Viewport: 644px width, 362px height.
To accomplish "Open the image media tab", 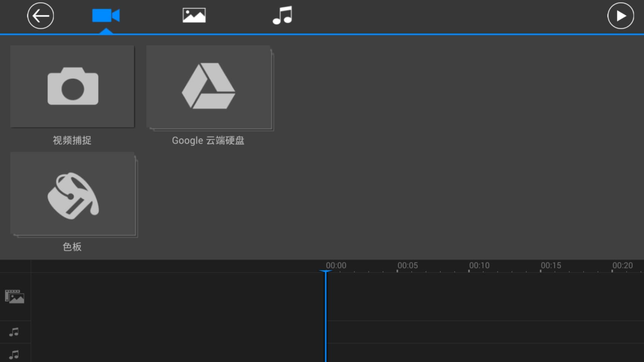I will [x=194, y=16].
